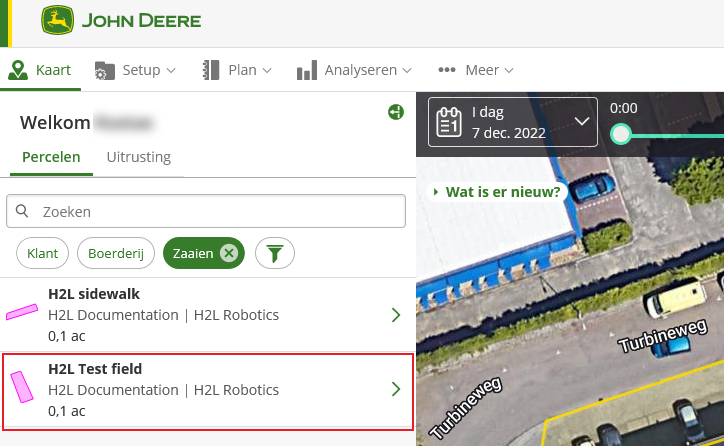The height and width of the screenshot is (446, 724).
Task: Switch to the Uitrusting tab
Action: coord(139,157)
